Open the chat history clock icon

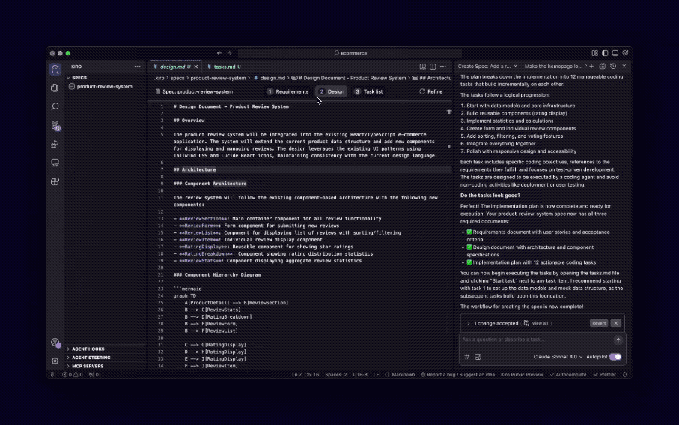pos(613,66)
